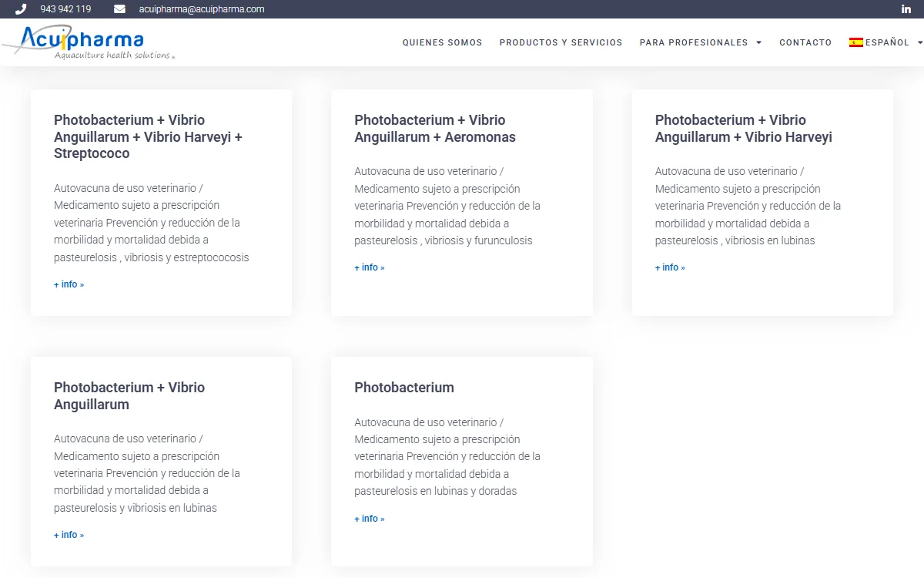Click the phone icon in top bar
Viewport: 924px width, 578px height.
pos(21,9)
